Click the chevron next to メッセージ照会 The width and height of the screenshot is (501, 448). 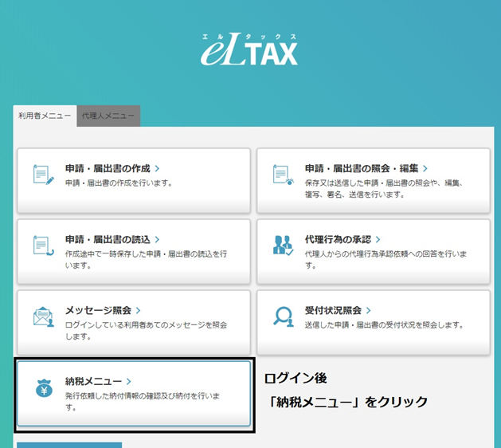pyautogui.click(x=138, y=311)
